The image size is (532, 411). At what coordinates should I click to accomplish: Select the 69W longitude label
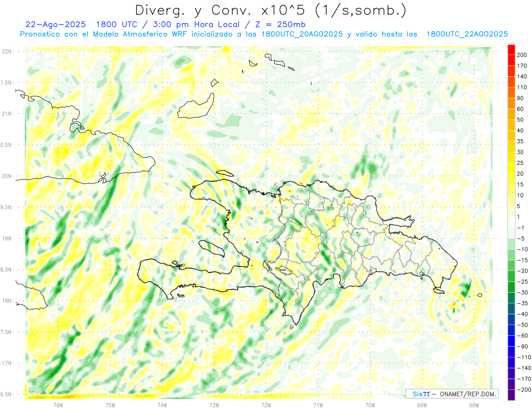click(422, 405)
